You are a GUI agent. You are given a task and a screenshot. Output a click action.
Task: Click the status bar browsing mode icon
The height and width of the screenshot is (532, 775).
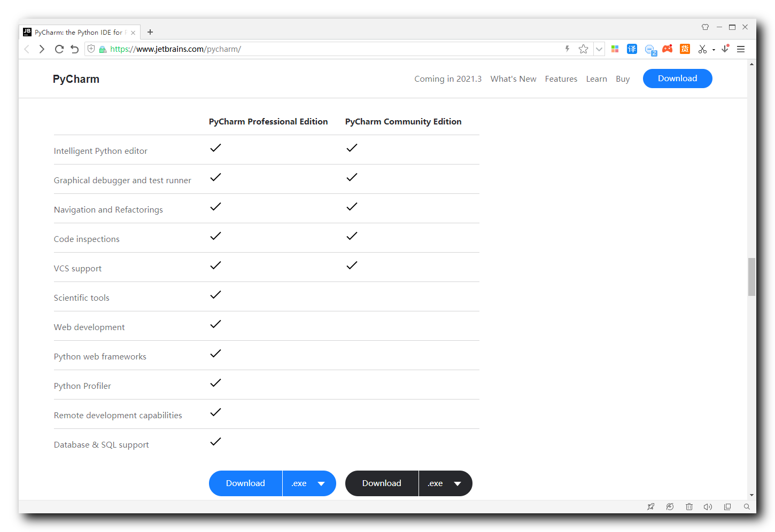[670, 507]
